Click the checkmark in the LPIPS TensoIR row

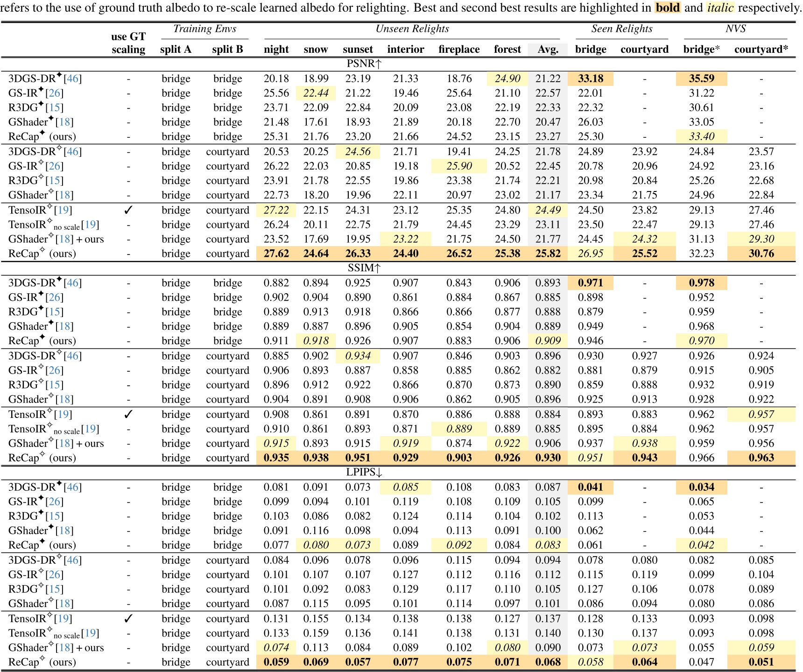click(128, 619)
